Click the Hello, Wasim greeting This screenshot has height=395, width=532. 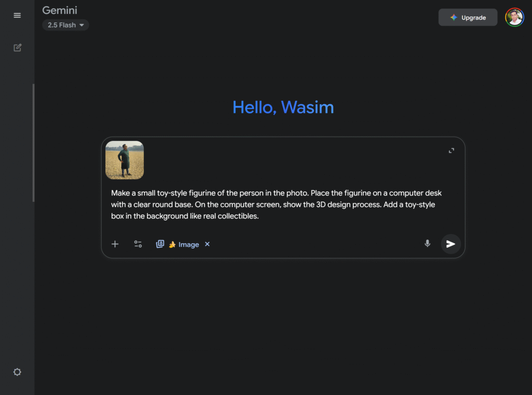tap(283, 107)
